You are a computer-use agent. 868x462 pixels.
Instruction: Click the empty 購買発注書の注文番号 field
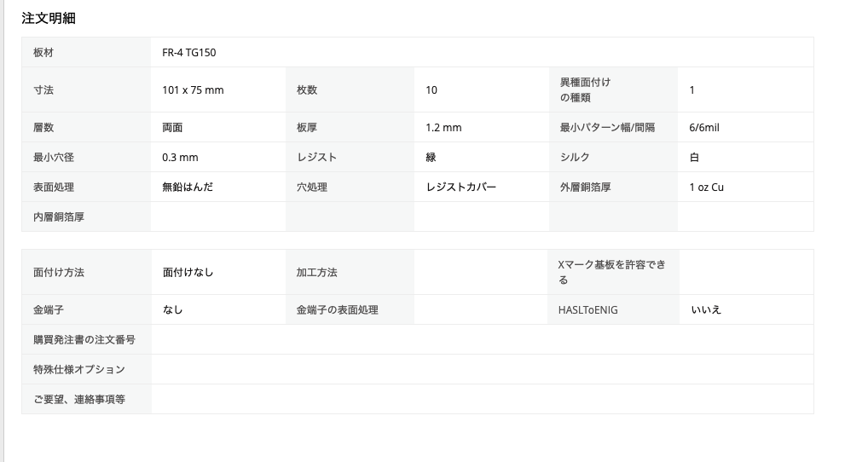point(482,340)
